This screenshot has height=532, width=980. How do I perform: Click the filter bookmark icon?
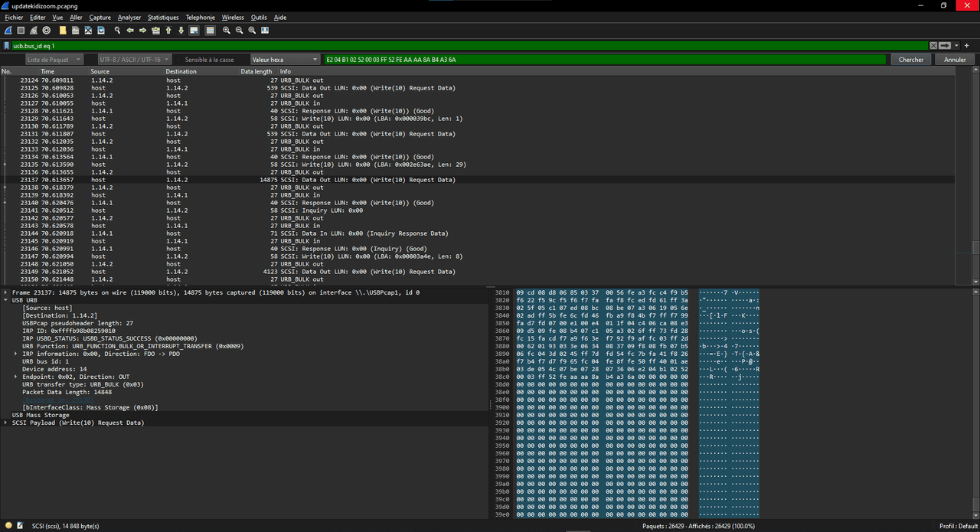pos(7,46)
